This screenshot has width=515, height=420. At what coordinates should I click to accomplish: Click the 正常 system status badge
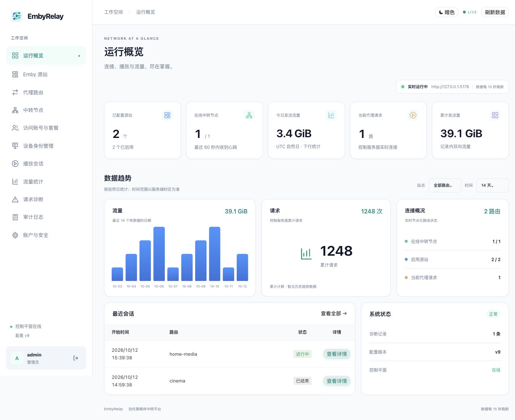pos(493,314)
